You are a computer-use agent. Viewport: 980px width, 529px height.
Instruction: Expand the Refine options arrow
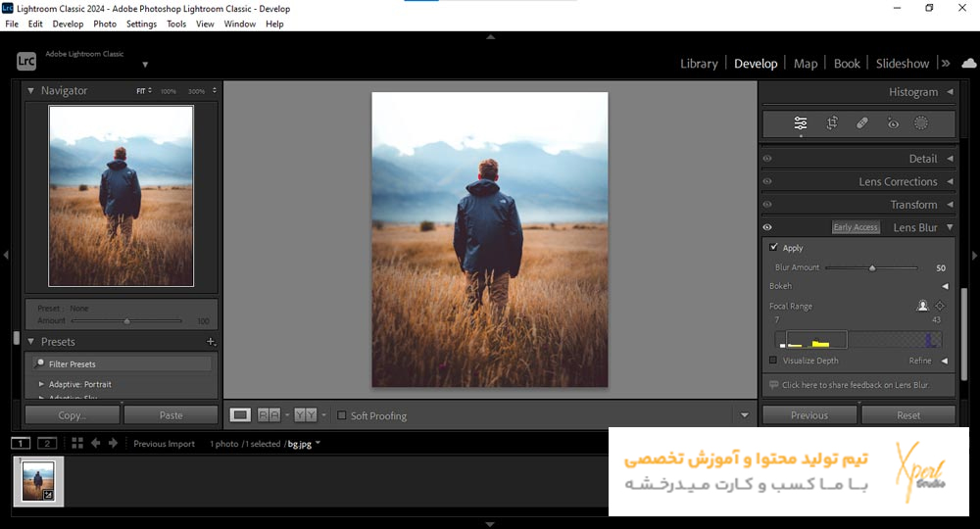coord(945,361)
